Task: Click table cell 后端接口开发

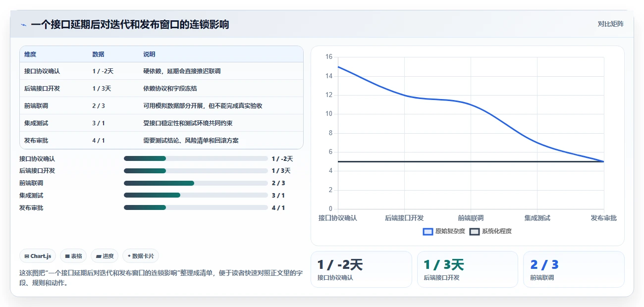Action: 42,89
